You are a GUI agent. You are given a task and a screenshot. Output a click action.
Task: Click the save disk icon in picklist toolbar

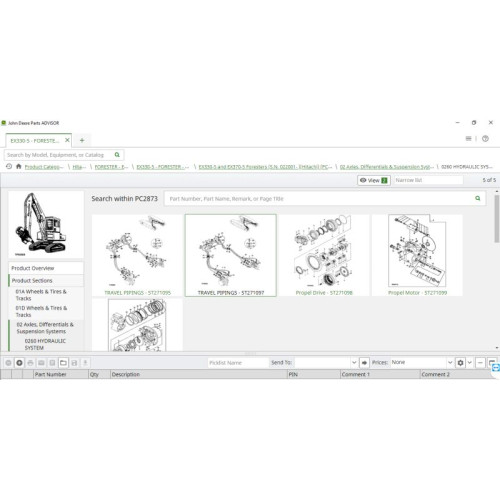pos(74,363)
